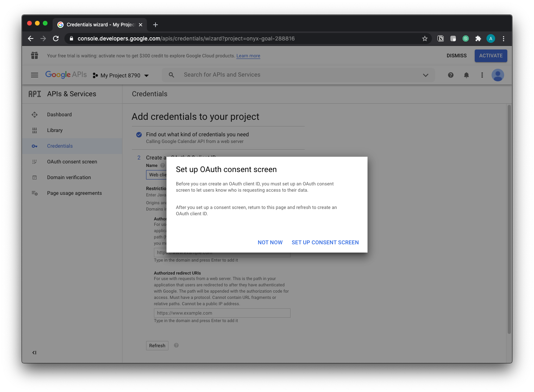The image size is (534, 392).
Task: Open the Chrome extensions puzzle icon
Action: (x=478, y=38)
